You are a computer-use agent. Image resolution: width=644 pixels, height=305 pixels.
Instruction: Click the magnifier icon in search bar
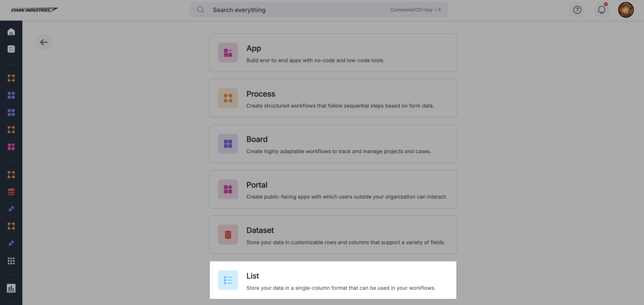[201, 10]
